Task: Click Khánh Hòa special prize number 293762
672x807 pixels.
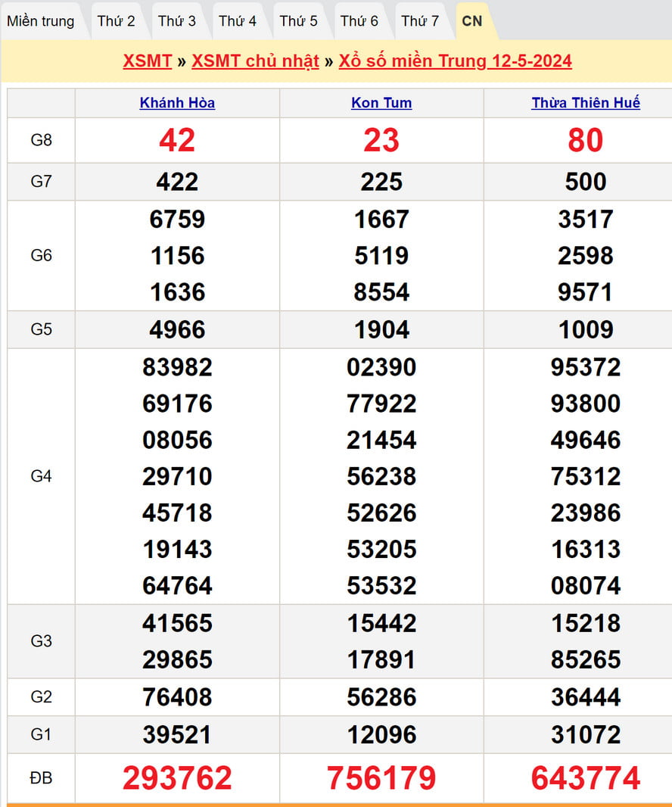Action: pyautogui.click(x=177, y=778)
